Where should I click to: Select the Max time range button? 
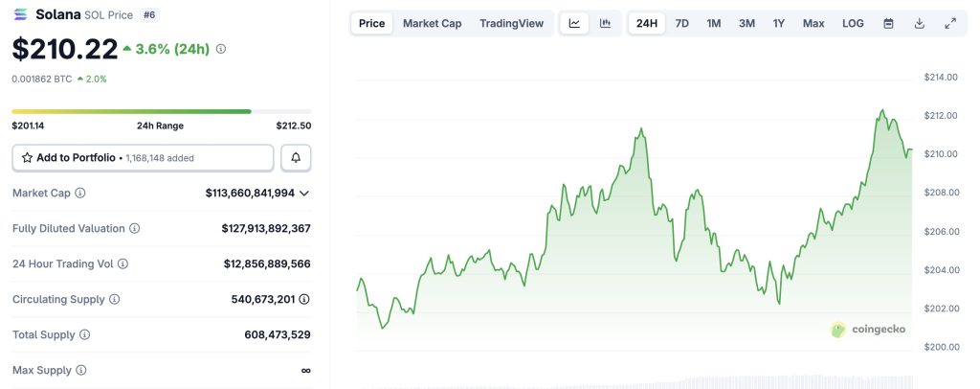(x=813, y=23)
